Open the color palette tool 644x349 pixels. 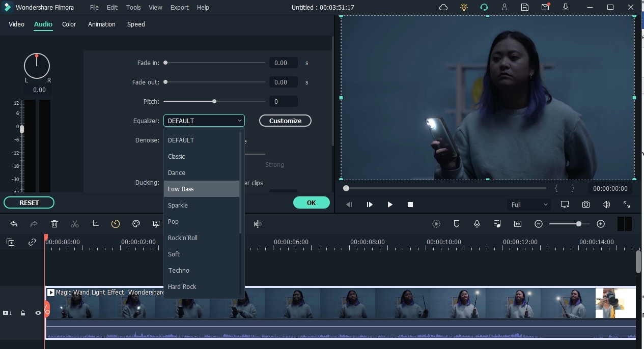[x=136, y=224]
